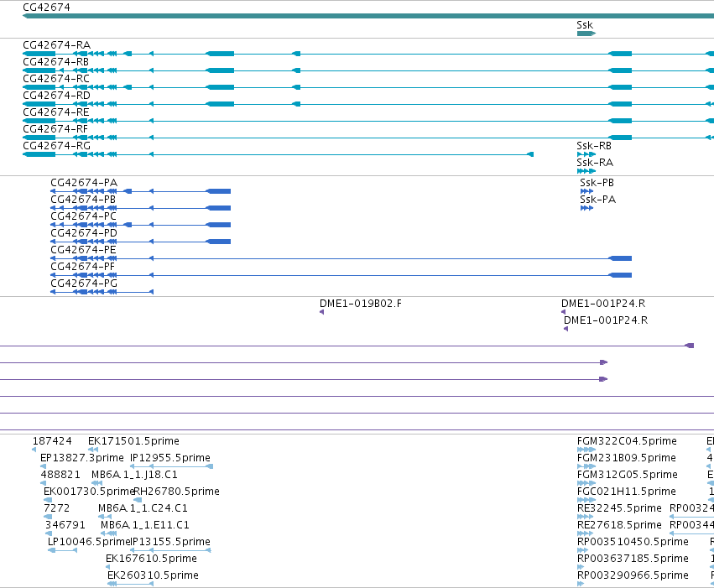The image size is (714, 588).
Task: Click the Ssk-PA protein label
Action: 598,200
